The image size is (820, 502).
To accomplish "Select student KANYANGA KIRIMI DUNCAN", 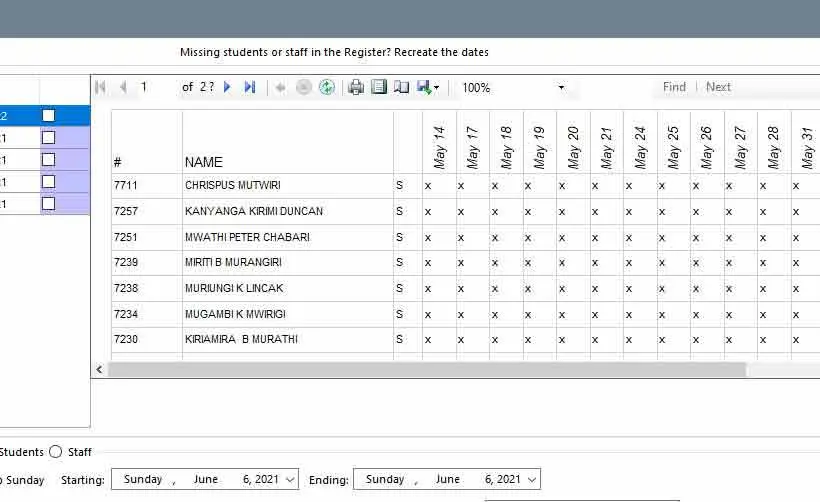I will pyautogui.click(x=254, y=211).
